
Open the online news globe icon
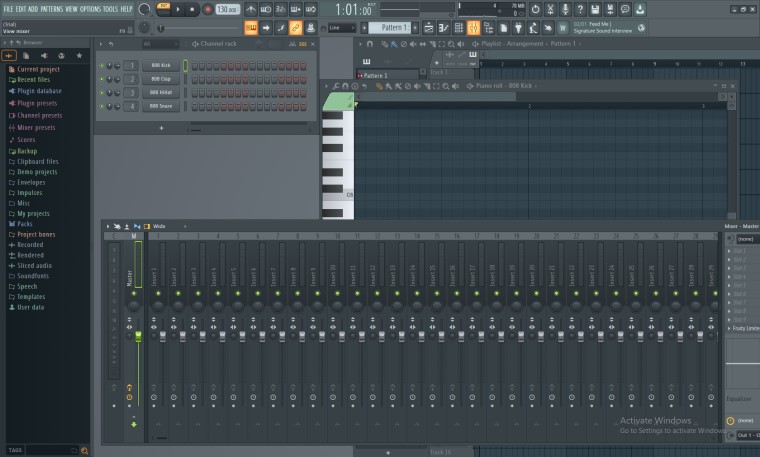click(x=641, y=28)
